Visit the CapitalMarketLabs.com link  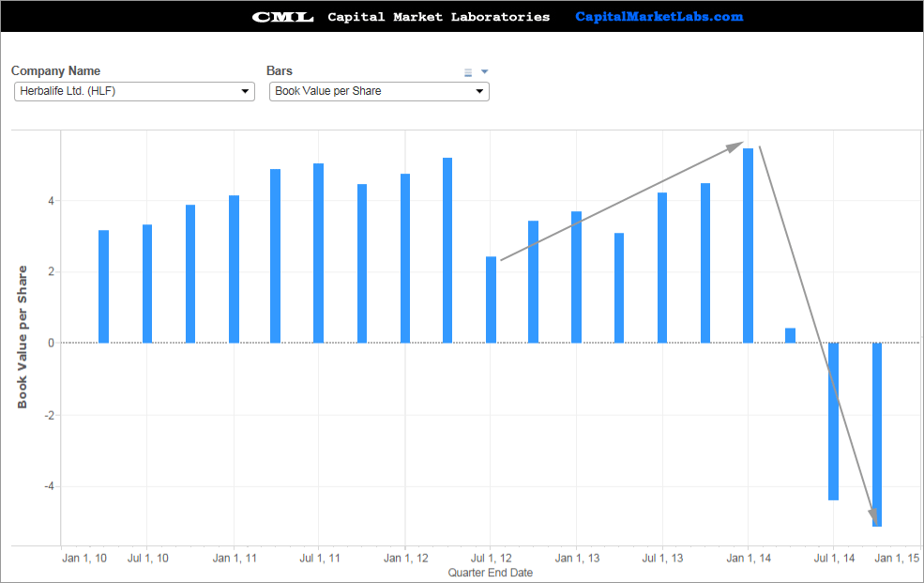tap(659, 17)
